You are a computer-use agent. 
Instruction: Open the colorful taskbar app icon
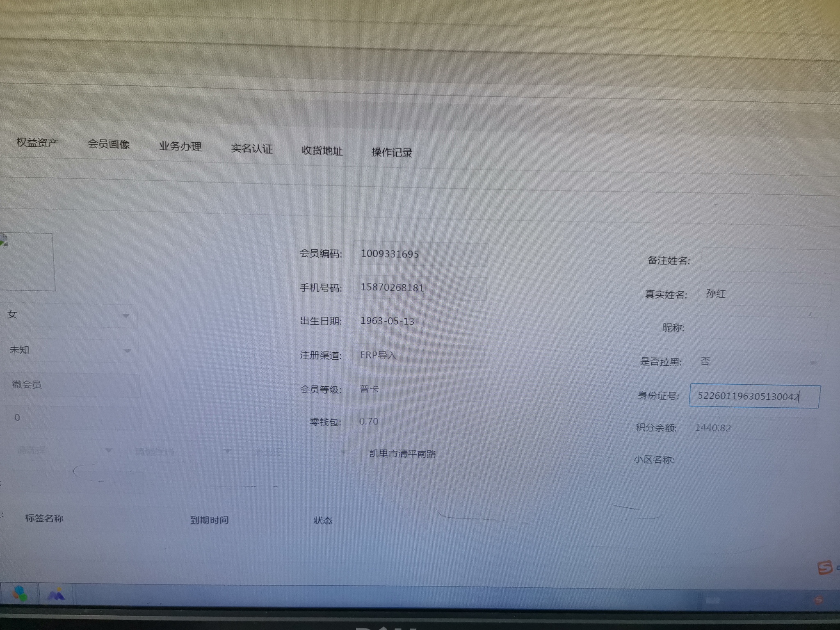20,593
